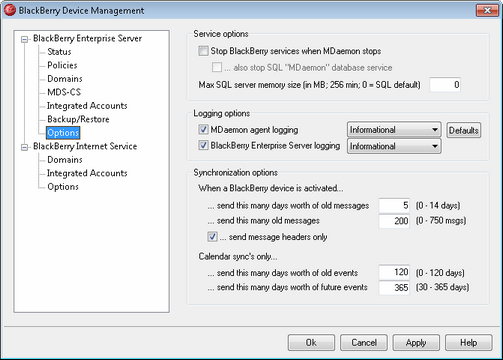Select Integrated Accounts under Internet Service

87,173
